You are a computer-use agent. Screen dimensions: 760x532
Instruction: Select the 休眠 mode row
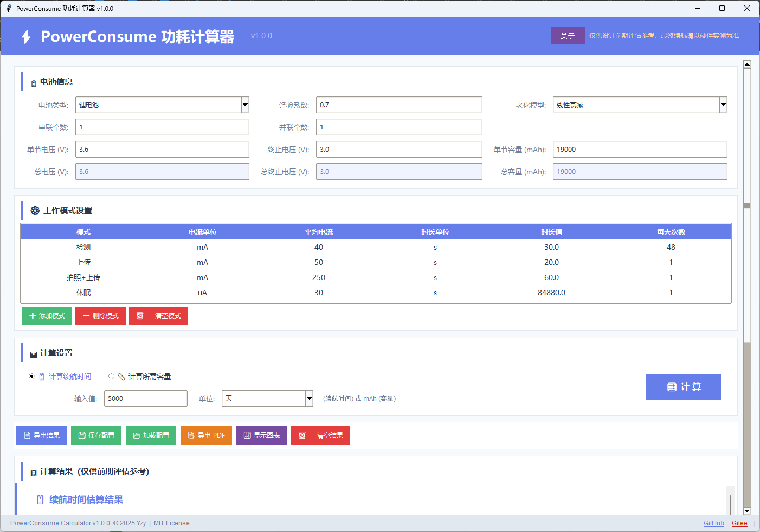point(376,293)
